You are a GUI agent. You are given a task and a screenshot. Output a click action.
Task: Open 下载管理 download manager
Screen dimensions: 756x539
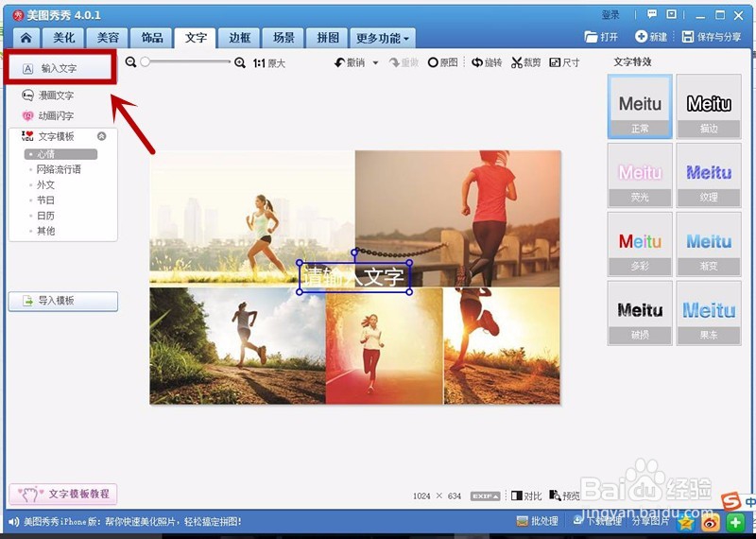click(599, 521)
